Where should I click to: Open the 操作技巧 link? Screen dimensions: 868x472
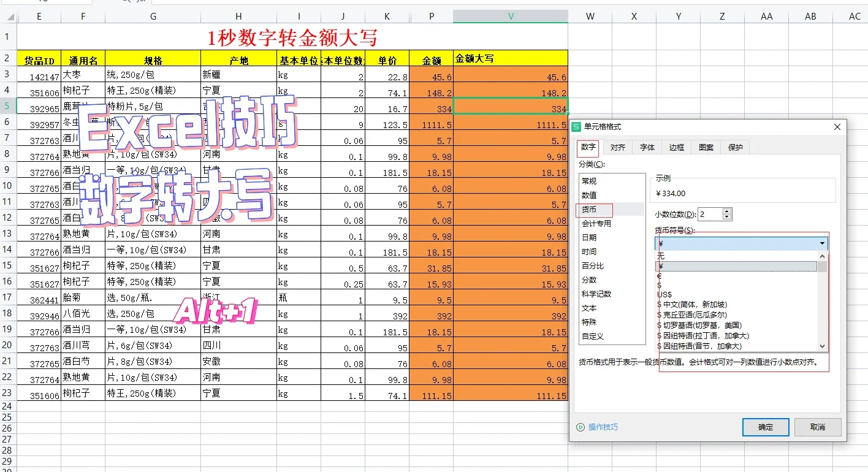click(x=603, y=427)
